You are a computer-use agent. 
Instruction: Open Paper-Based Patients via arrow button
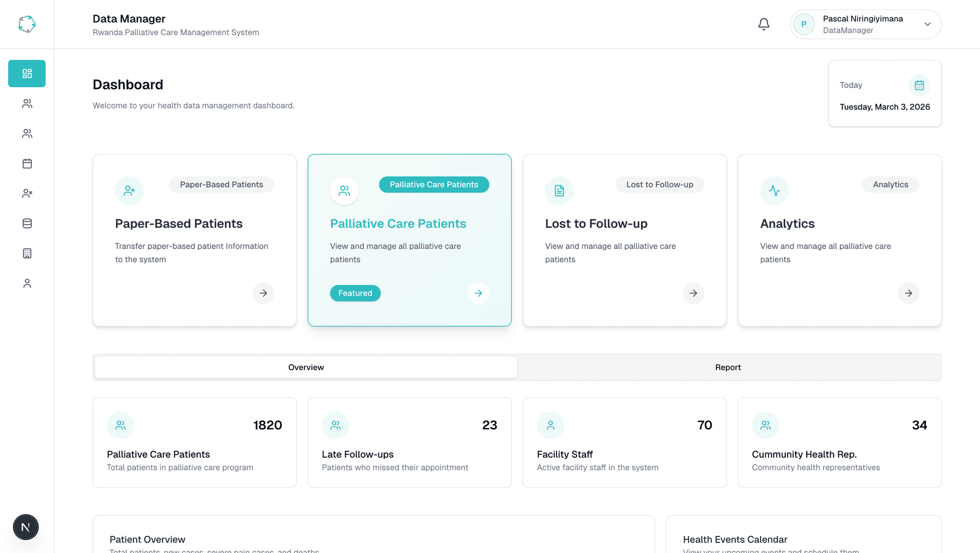pyautogui.click(x=263, y=293)
